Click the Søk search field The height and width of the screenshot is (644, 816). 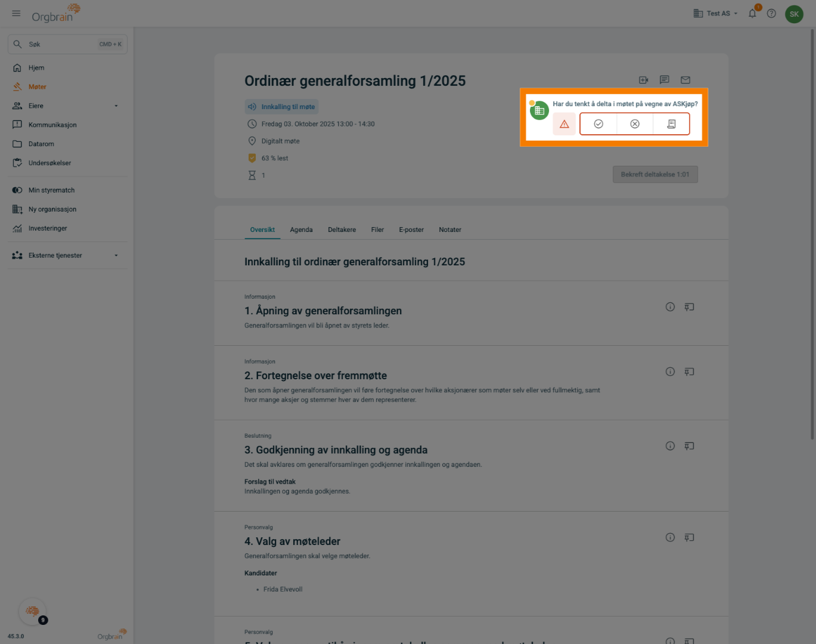(60, 44)
